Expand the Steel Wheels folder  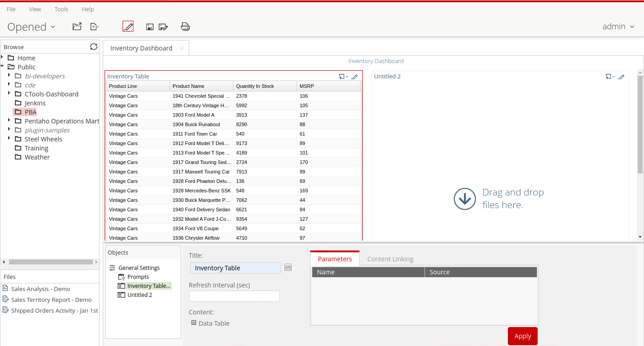[x=9, y=138]
